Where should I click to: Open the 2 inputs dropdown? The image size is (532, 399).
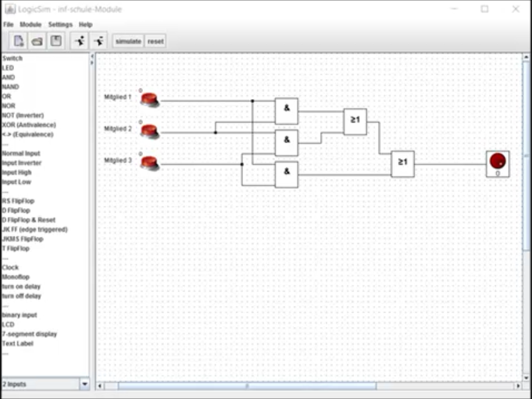(x=85, y=384)
